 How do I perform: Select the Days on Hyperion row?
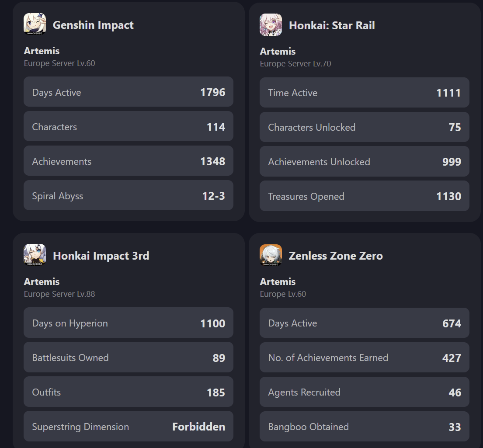point(129,323)
